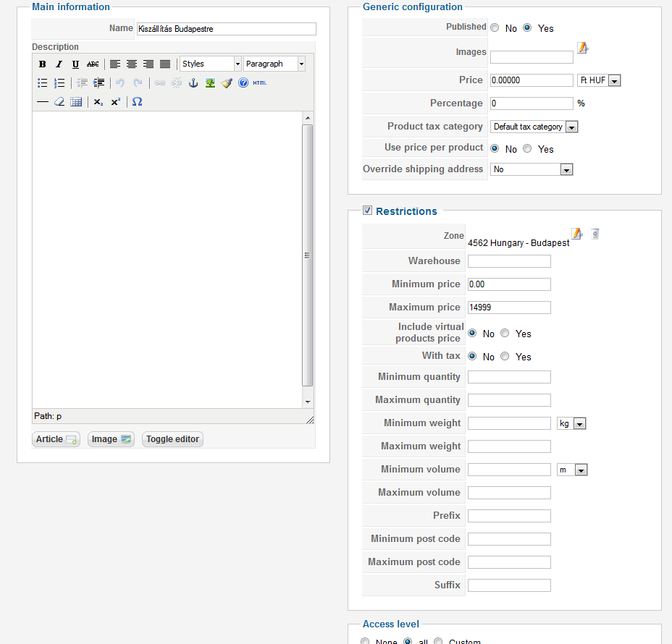Viewport: 672px width, 644px height.
Task: Click the Toggle editor button
Action: [172, 439]
